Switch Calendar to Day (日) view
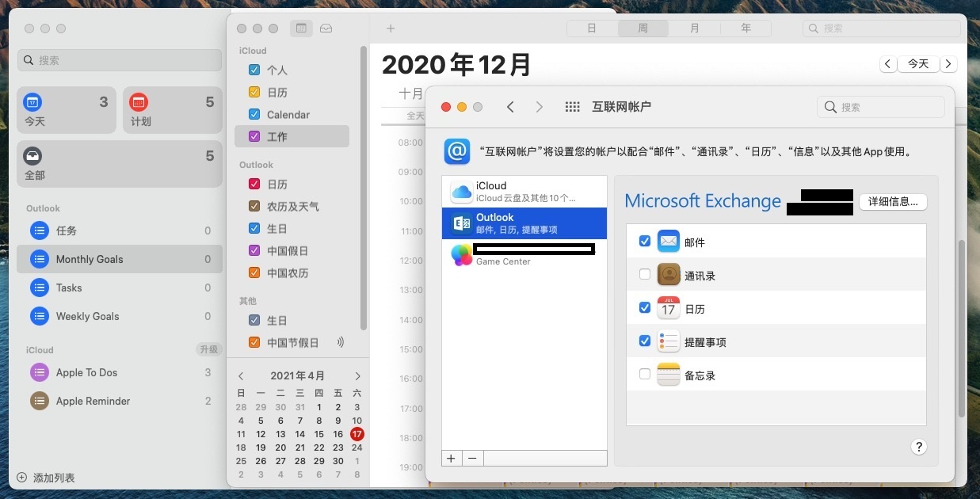The width and height of the screenshot is (980, 499). coord(592,29)
